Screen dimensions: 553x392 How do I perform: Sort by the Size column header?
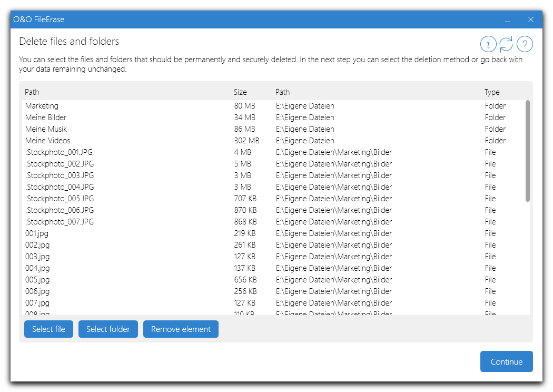(240, 92)
